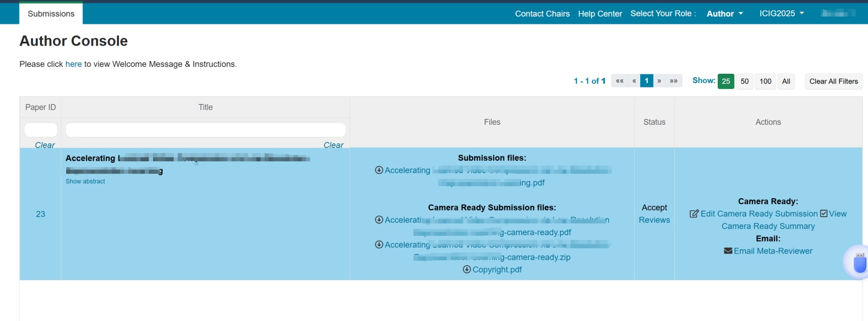This screenshot has height=321, width=868.
Task: Click download icon for camera-ready zip
Action: tap(379, 245)
